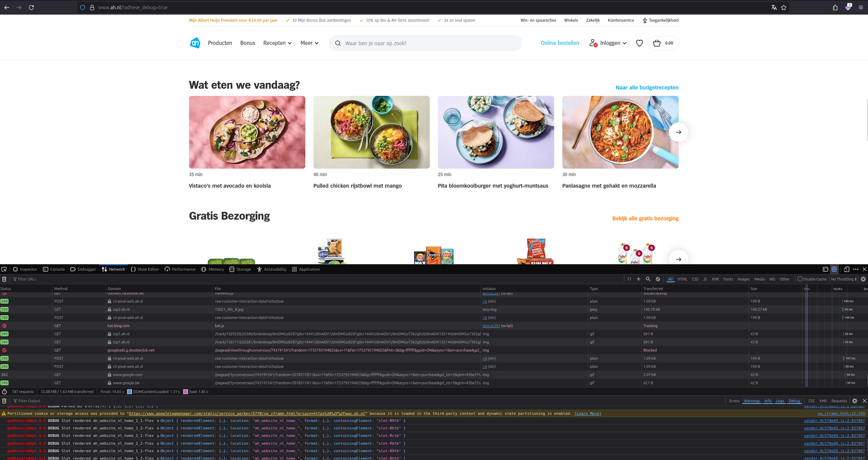Viewport: 868px width, 460px height.
Task: Filter network requests by XHR
Action: click(715, 279)
